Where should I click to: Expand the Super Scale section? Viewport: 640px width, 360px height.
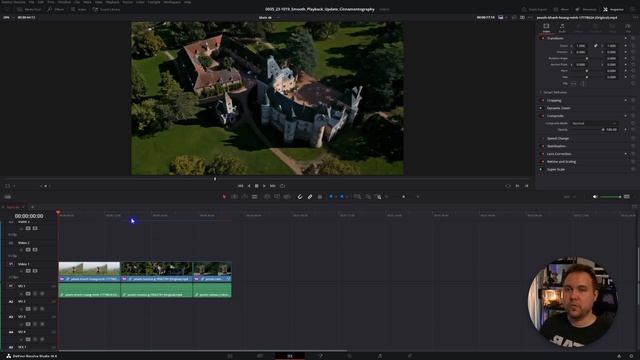(x=556, y=169)
